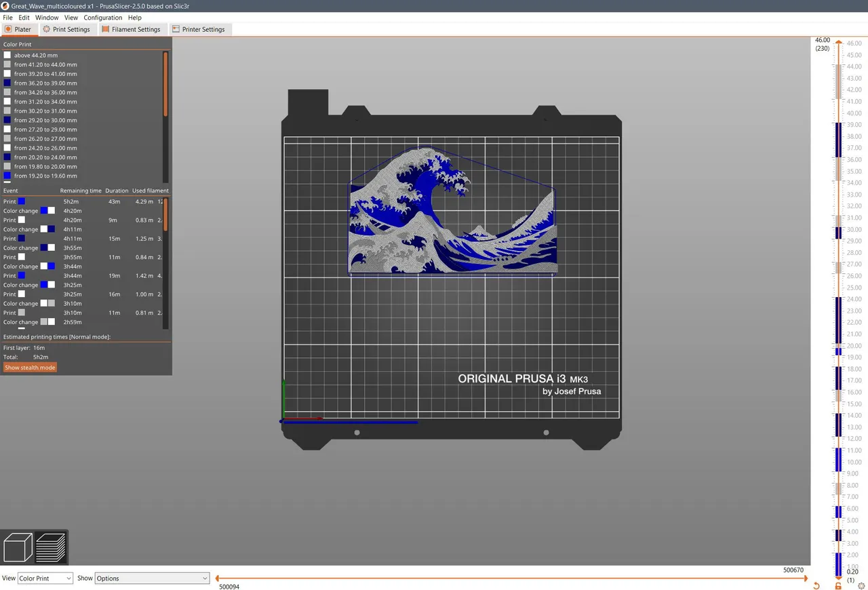Click the First layer: 16m estimate
This screenshot has height=590, width=868.
24,348
